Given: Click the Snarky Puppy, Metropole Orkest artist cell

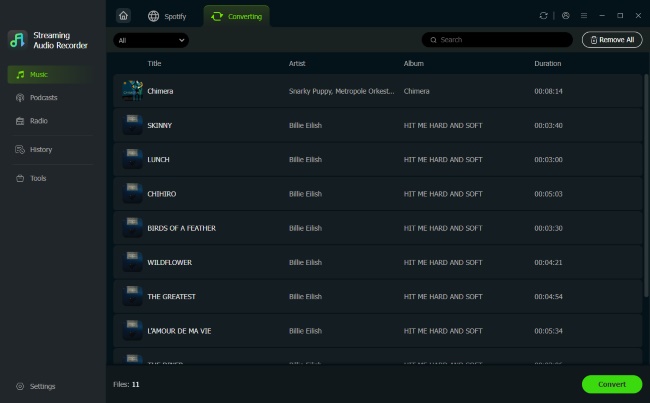Looking at the screenshot, I should [x=342, y=91].
